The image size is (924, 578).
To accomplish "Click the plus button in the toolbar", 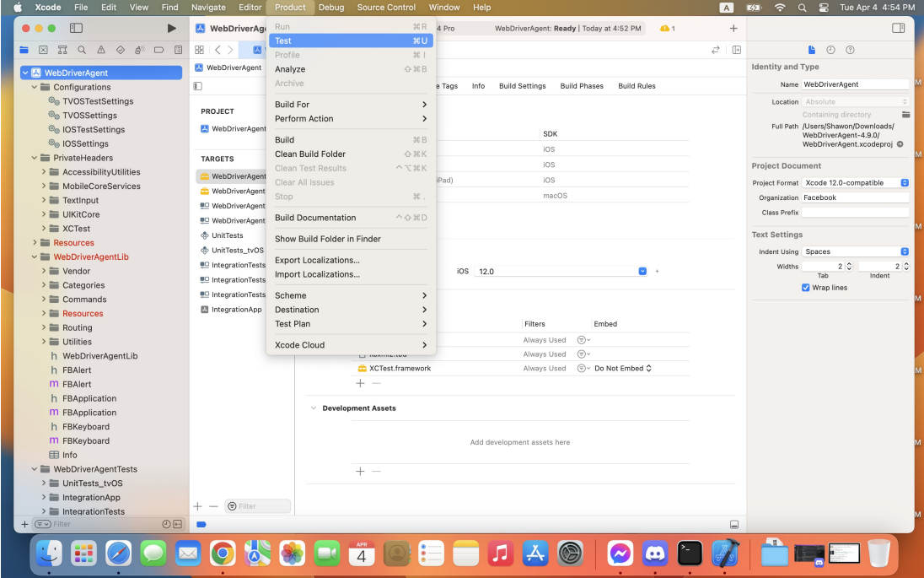I will (x=733, y=29).
